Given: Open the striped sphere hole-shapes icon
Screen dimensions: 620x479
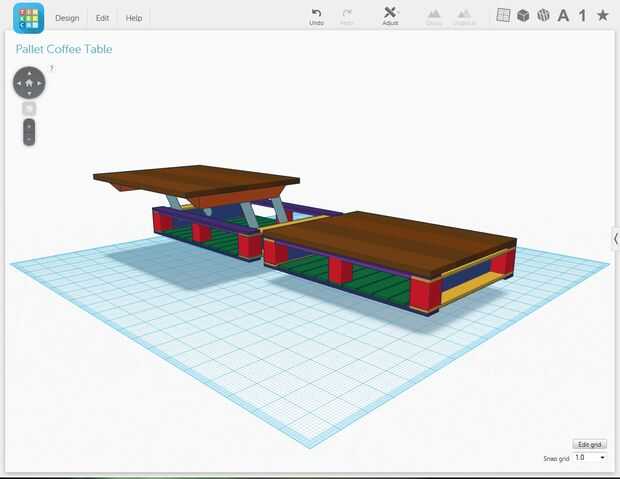Looking at the screenshot, I should 543,15.
